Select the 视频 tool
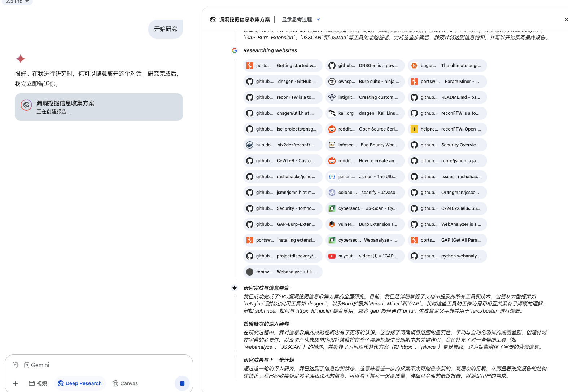The width and height of the screenshot is (568, 392). [38, 383]
